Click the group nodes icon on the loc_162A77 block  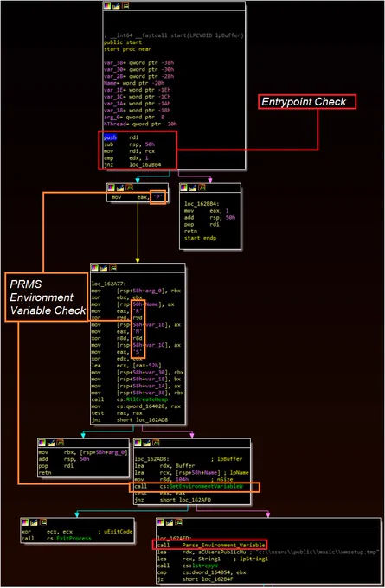112,267
